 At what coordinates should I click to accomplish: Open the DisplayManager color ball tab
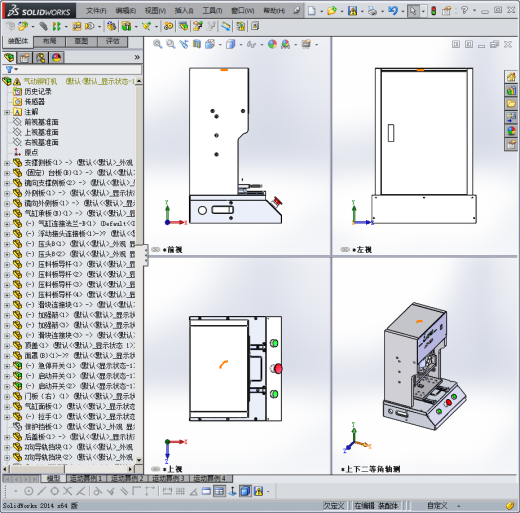[x=56, y=58]
